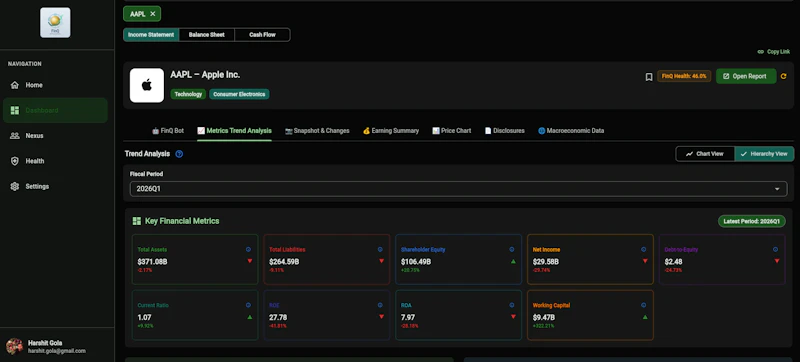Viewport: 800px width, 362px height.
Task: Click the harshit.gola@gmail.com email
Action: 57,351
